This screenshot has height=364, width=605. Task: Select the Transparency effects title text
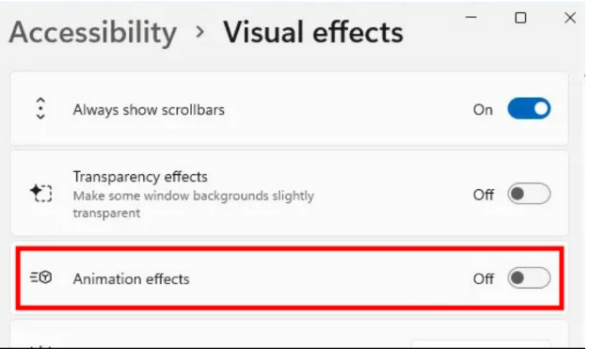(x=140, y=177)
